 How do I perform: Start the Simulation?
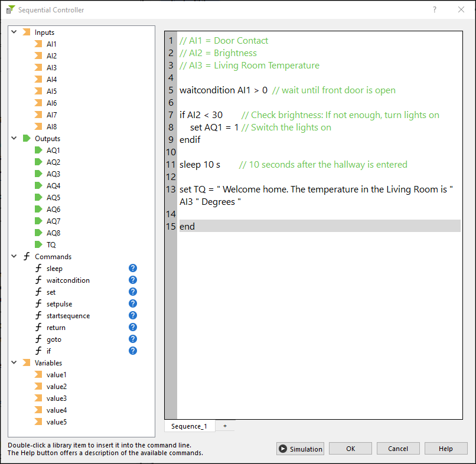tap(300, 449)
